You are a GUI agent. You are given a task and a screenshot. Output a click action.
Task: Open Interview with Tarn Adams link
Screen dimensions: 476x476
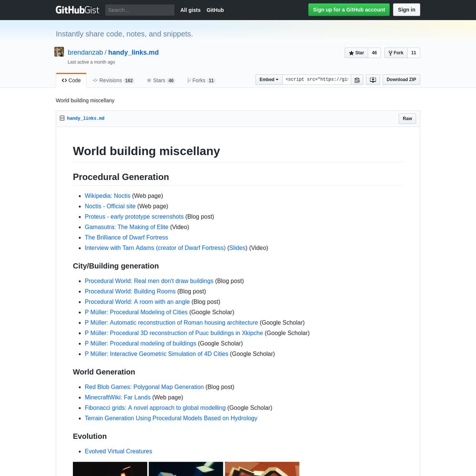click(x=155, y=248)
